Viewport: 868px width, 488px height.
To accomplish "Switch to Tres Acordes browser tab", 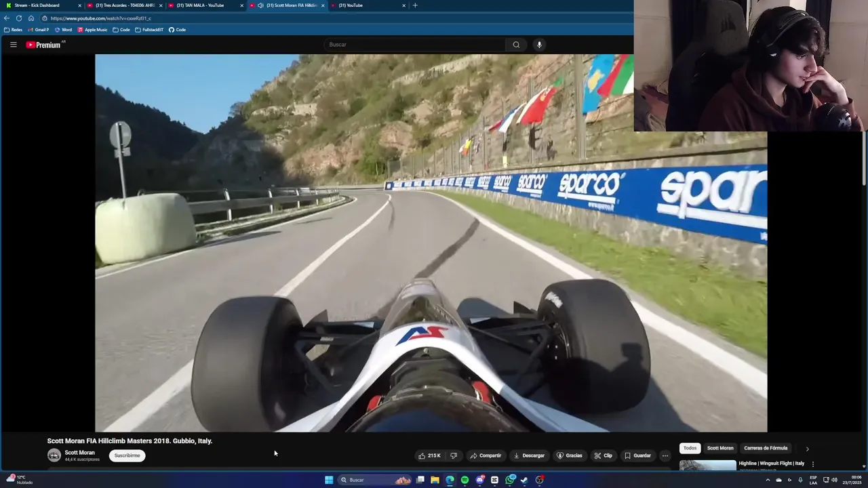I will tap(125, 5).
